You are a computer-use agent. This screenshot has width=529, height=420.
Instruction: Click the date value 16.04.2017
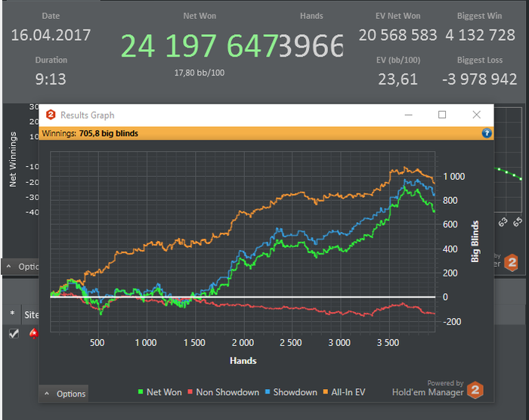pyautogui.click(x=51, y=35)
